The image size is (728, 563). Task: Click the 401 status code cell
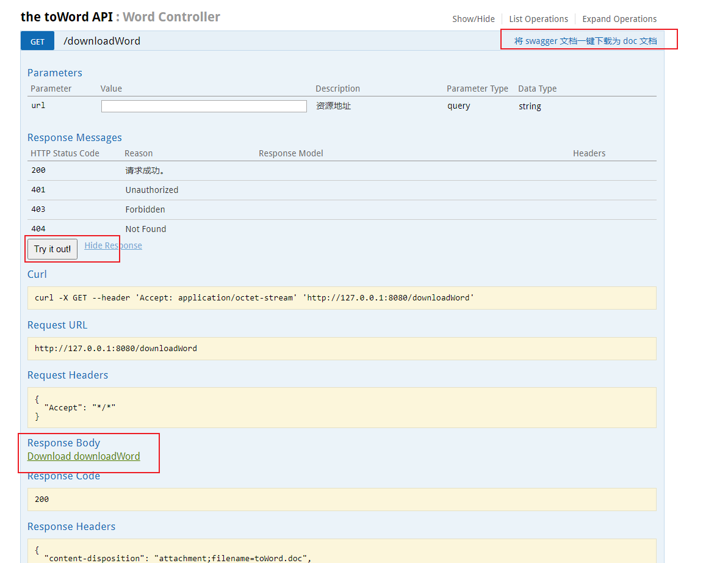[x=38, y=190]
